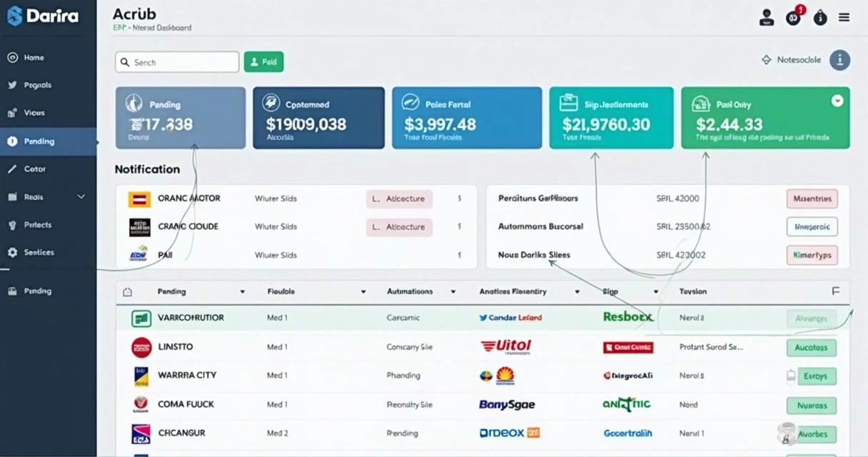Select the Pegnots icon in the sidebar

(29, 85)
